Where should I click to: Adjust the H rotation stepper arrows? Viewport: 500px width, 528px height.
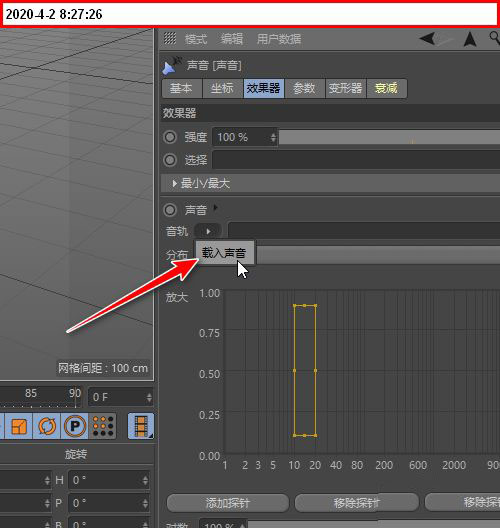(145, 480)
